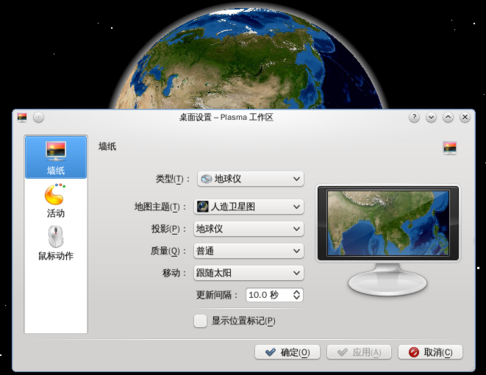Select the 墙纸 wallpaper sidebar page
The image size is (486, 375).
56,157
